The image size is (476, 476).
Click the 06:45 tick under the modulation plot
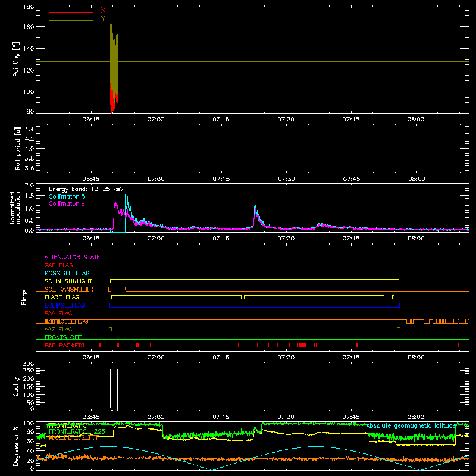pyautogui.click(x=91, y=239)
